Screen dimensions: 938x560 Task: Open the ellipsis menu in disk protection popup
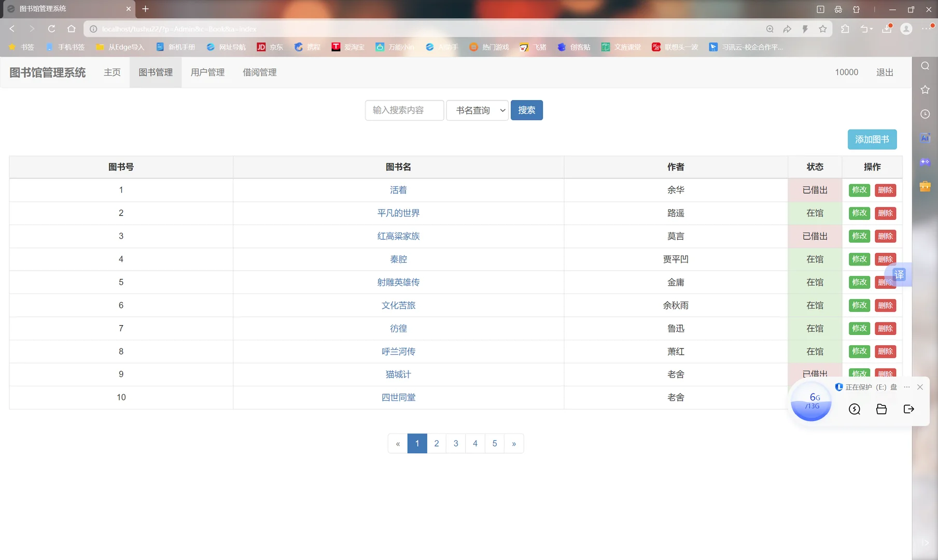[906, 387]
